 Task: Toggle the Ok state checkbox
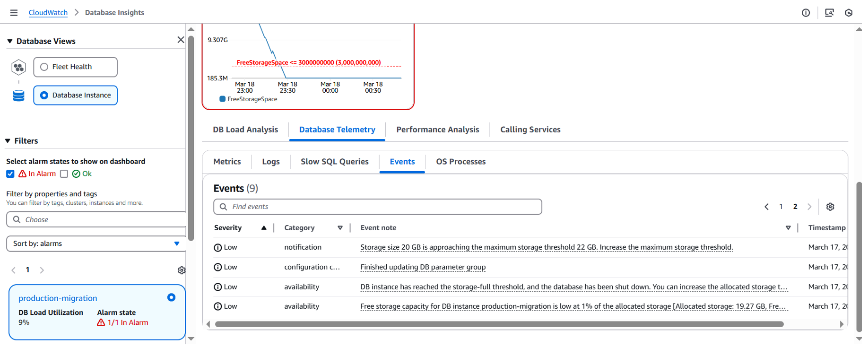click(64, 174)
